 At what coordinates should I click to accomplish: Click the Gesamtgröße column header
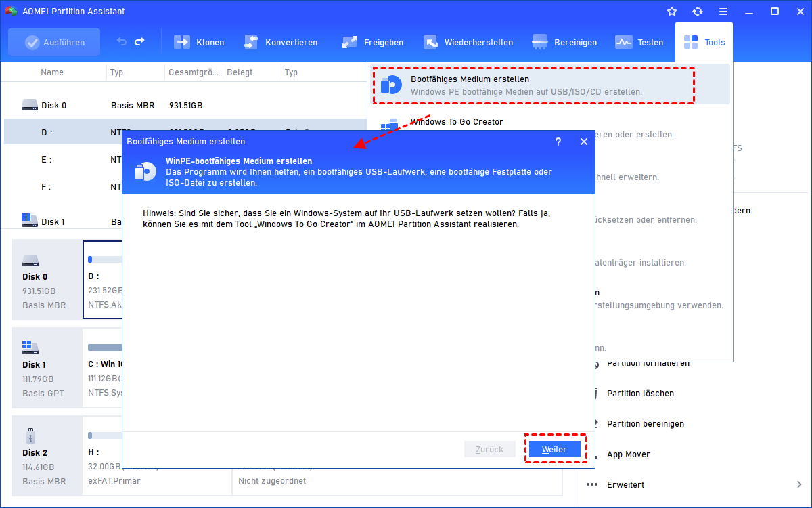194,72
